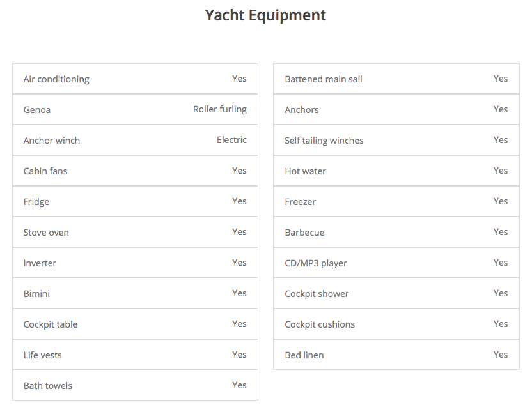Click the Electric value text
Screen dimensions: 532x412
tap(231, 140)
